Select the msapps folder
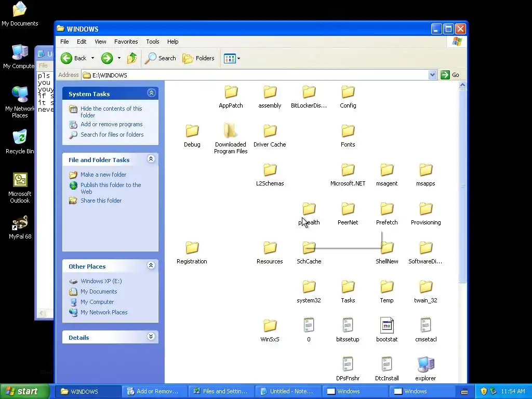The width and height of the screenshot is (532, 399). [425, 175]
